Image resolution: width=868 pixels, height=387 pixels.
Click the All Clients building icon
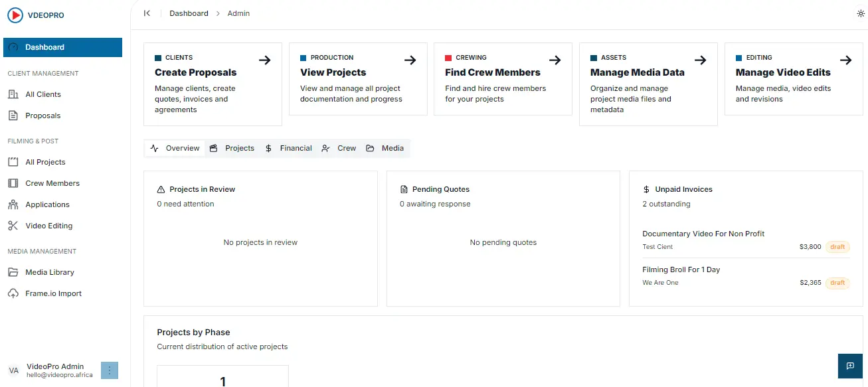13,94
